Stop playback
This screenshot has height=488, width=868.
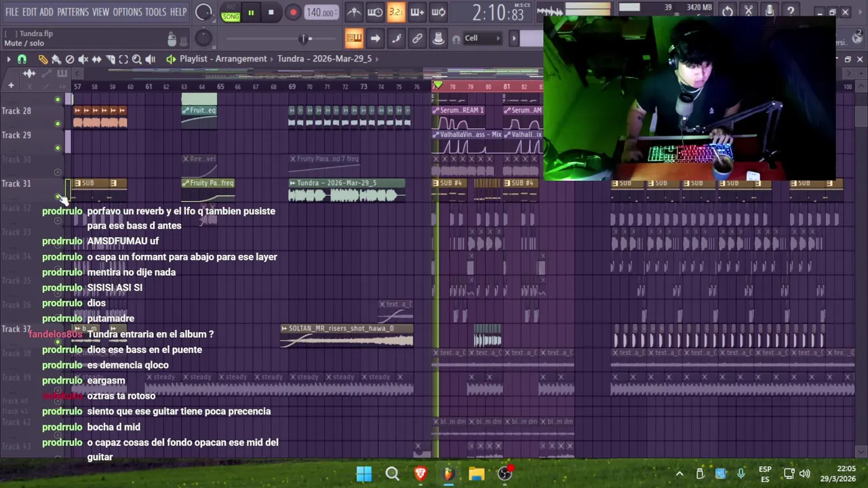tap(271, 12)
